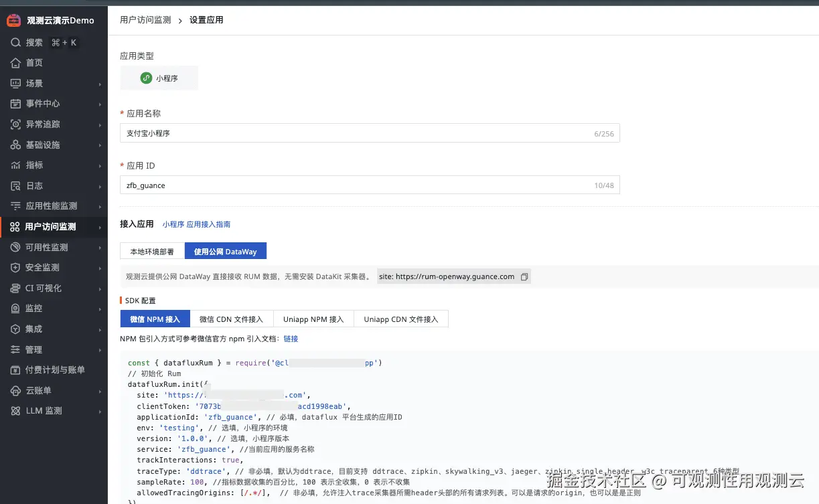Click the 安全监测 shield icon
819x504 pixels.
click(15, 268)
